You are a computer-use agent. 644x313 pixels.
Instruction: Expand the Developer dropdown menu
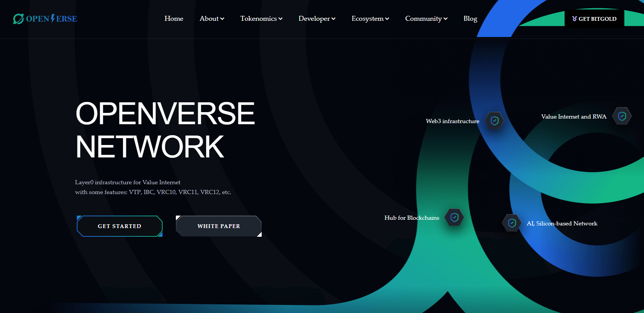coord(317,19)
